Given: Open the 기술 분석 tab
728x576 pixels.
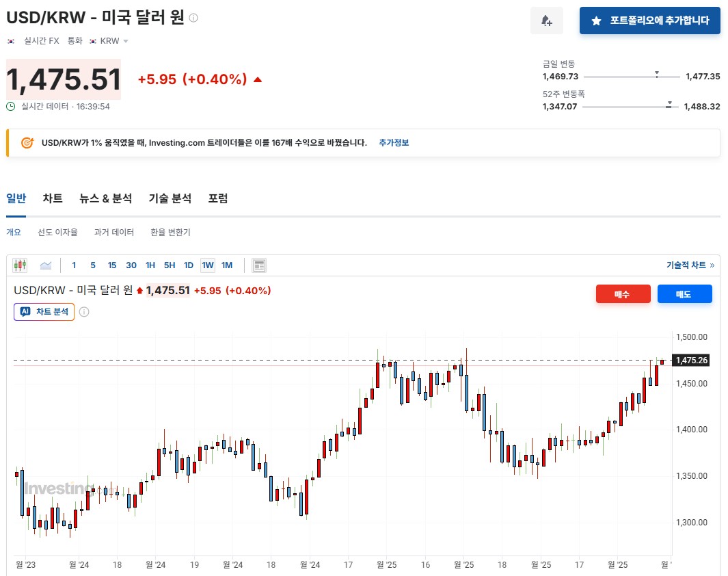Looking at the screenshot, I should pyautogui.click(x=170, y=198).
